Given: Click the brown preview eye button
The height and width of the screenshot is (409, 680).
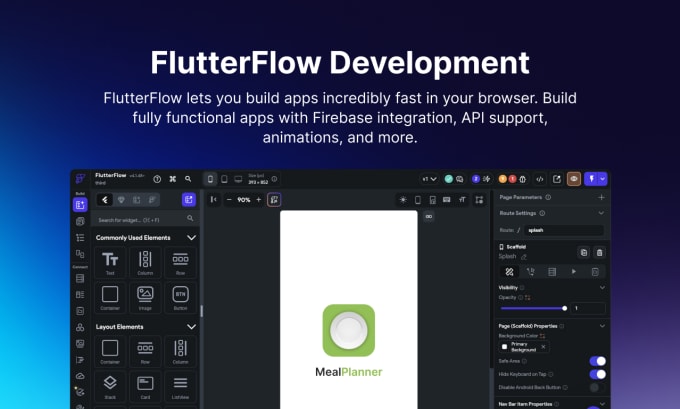Looking at the screenshot, I should (574, 179).
